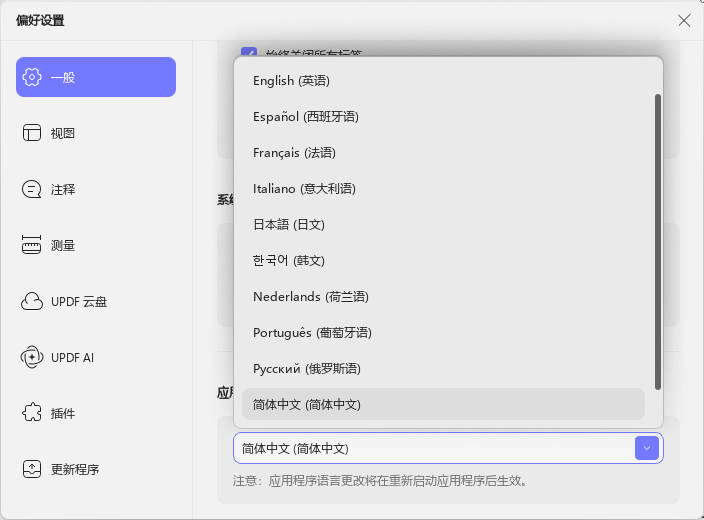Switch to the UPDF AI tab label
The width and height of the screenshot is (704, 520).
73,357
